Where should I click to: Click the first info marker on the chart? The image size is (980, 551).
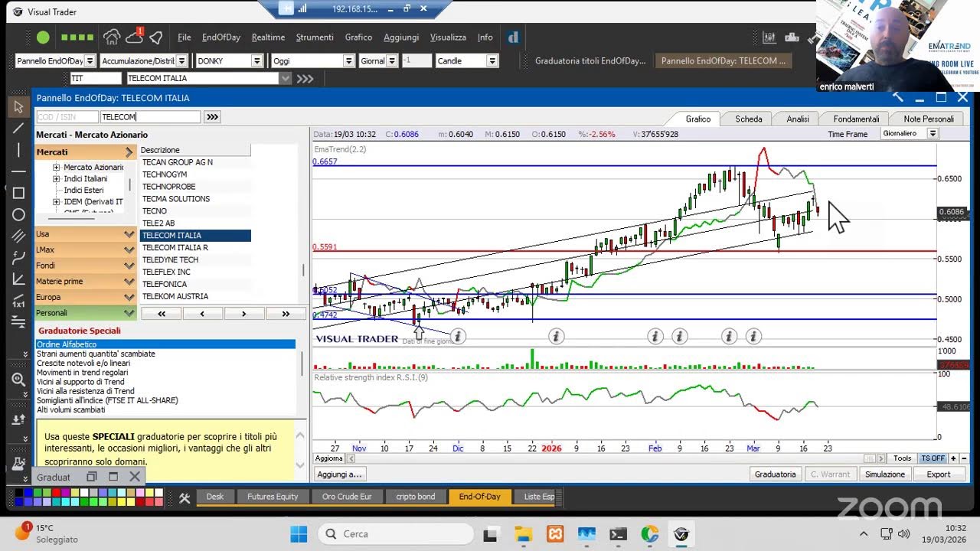click(x=458, y=336)
